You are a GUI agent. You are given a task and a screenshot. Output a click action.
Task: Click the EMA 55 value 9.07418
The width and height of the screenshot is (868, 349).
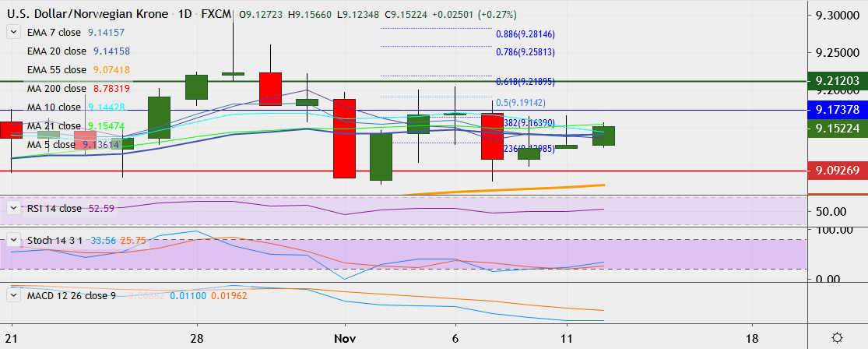point(112,70)
